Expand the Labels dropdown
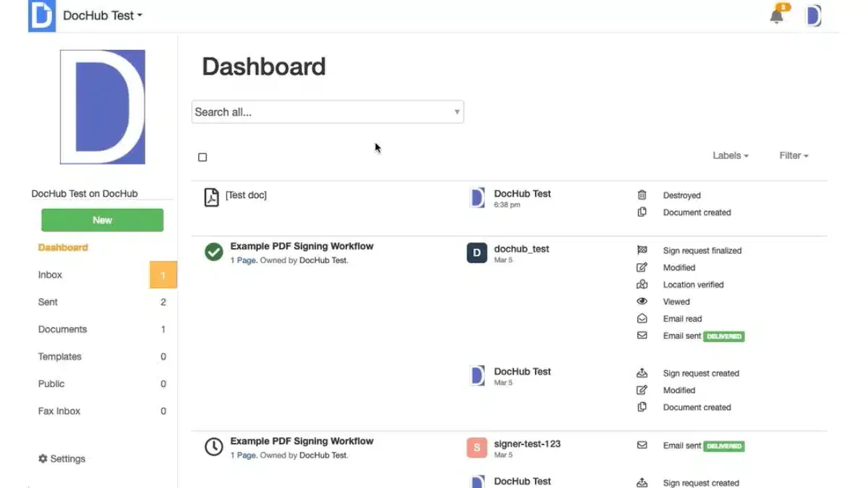Viewport: 868px width, 488px height. 731,155
